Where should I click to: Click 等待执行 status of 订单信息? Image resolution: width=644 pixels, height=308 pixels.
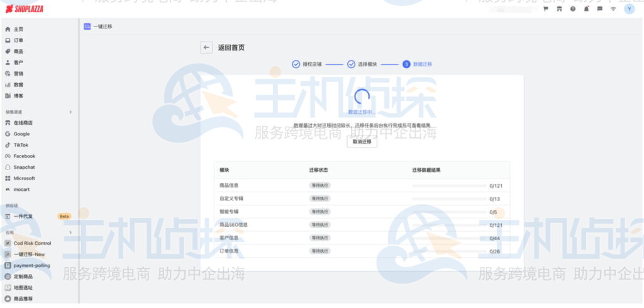[x=319, y=251]
